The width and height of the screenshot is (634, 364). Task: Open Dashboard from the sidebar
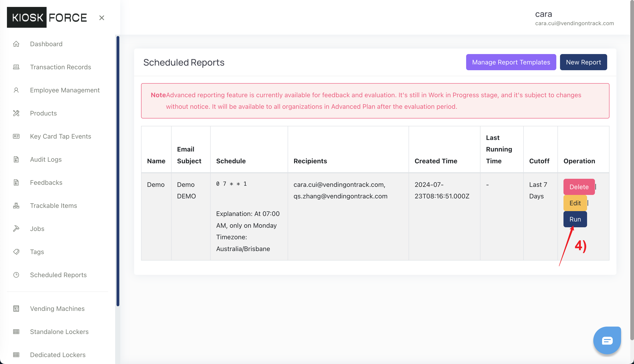46,44
